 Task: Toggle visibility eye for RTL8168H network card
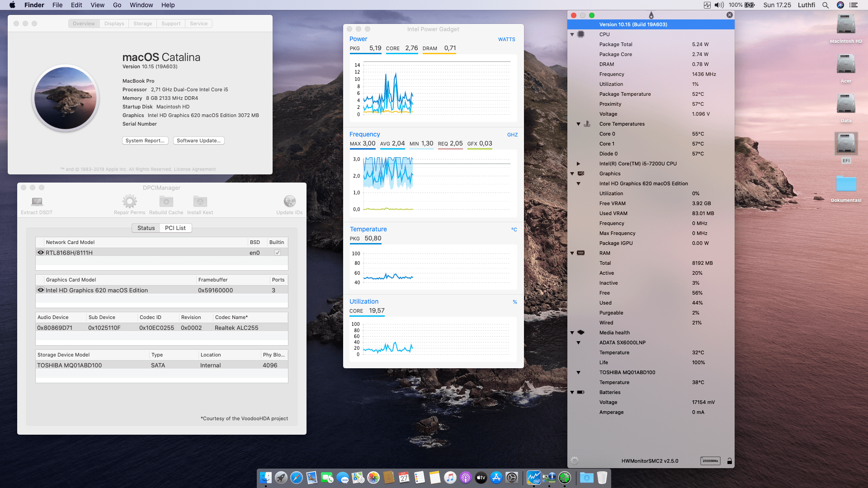point(41,252)
